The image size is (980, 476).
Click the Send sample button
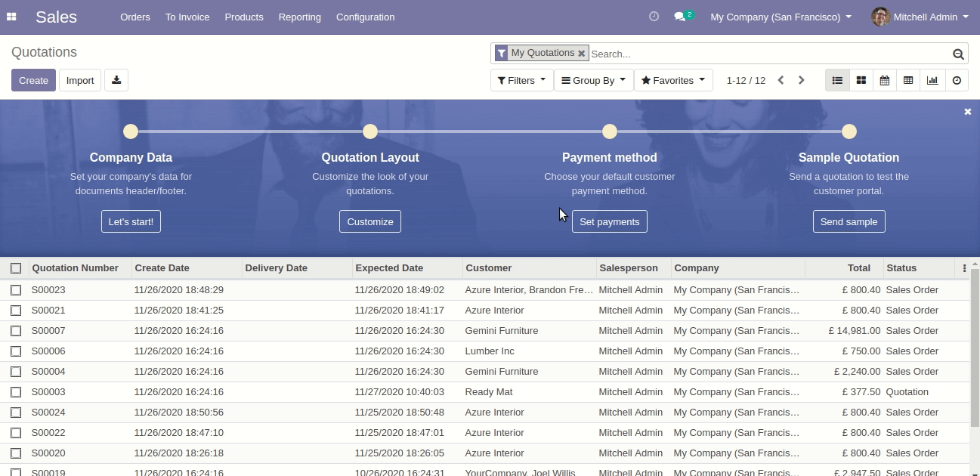(849, 221)
